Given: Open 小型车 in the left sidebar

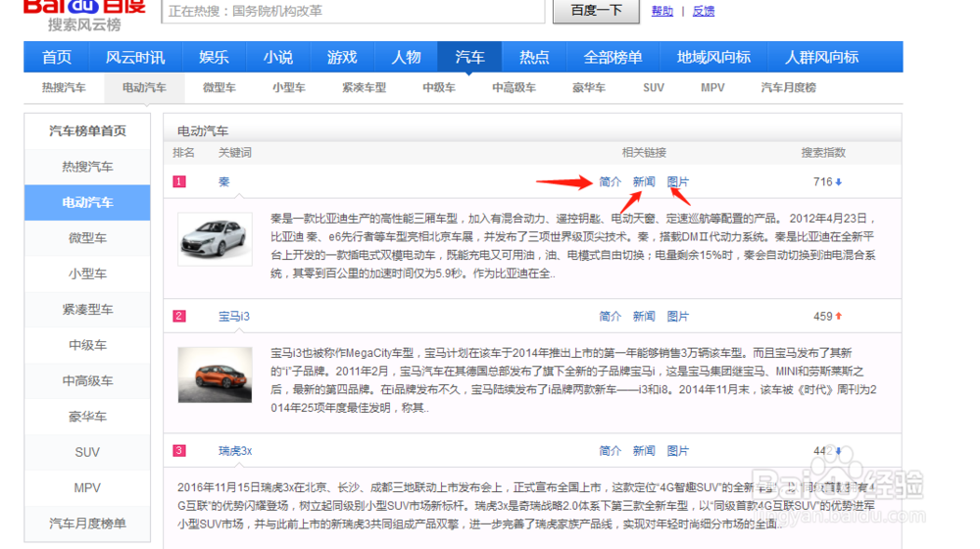Looking at the screenshot, I should point(87,274).
